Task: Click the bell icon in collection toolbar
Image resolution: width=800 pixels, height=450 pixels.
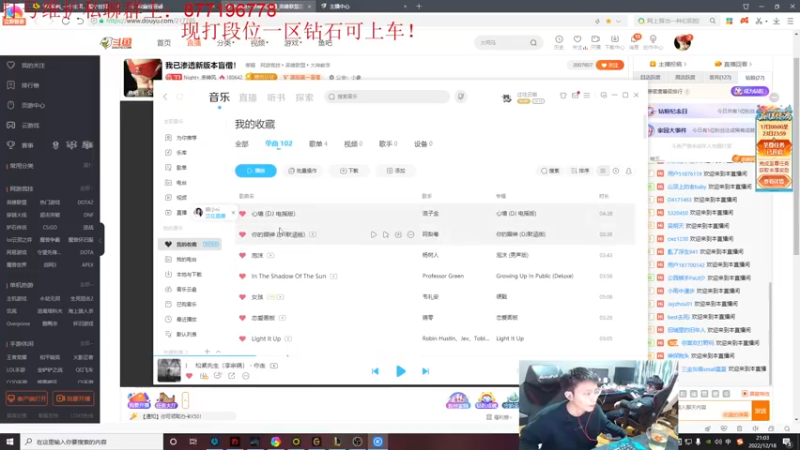Action: (x=629, y=171)
